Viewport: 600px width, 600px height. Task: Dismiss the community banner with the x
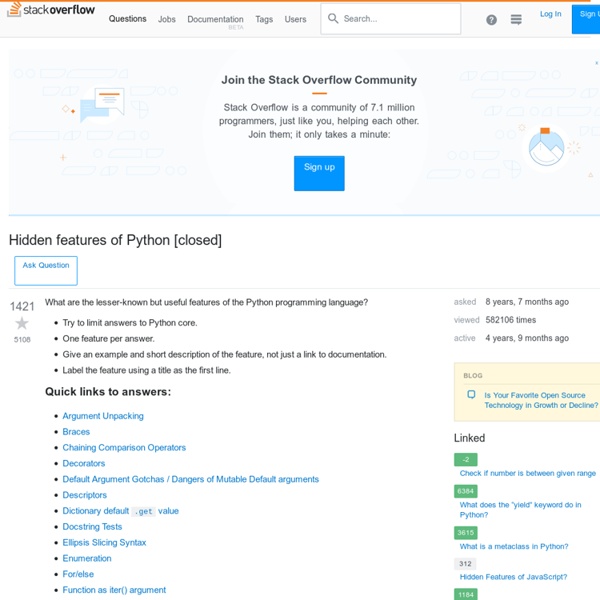[x=596, y=63]
